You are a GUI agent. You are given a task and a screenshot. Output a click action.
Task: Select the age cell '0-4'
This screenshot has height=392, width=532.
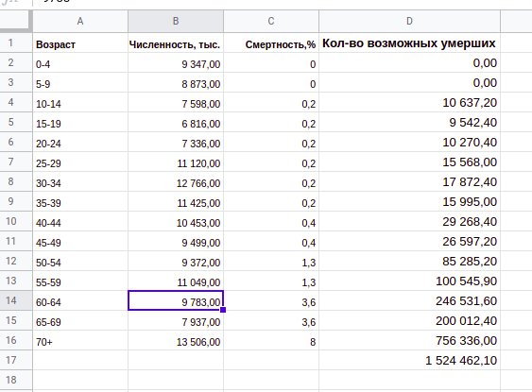click(x=80, y=62)
